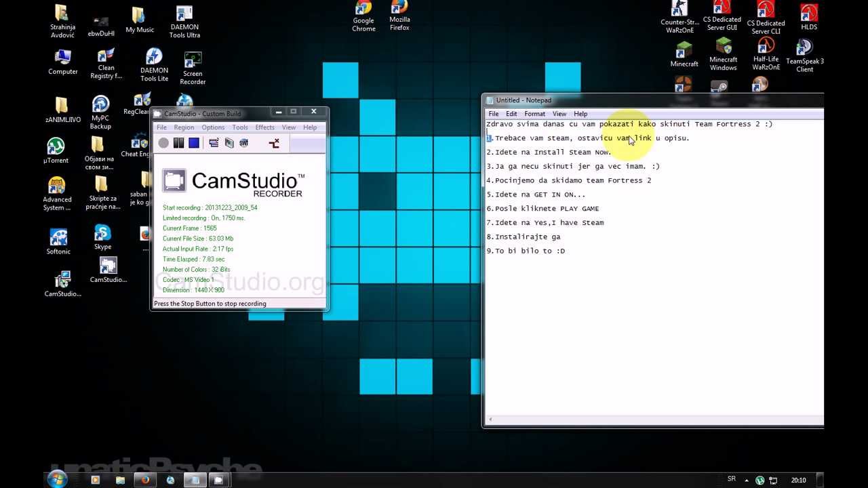Select the Counter-Strike WaRzOnE desktop shortcut
Image resolution: width=868 pixels, height=488 pixels.
pyautogui.click(x=679, y=17)
